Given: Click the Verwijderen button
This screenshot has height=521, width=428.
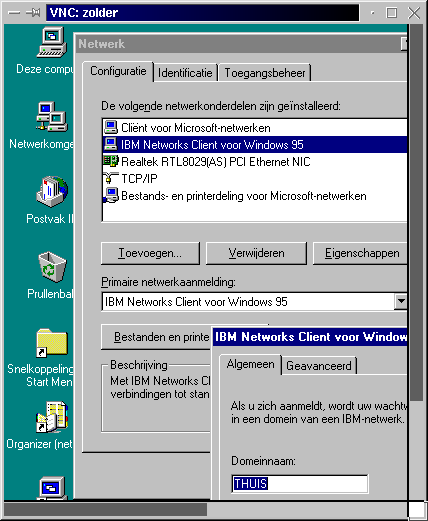Looking at the screenshot, I should (x=256, y=253).
